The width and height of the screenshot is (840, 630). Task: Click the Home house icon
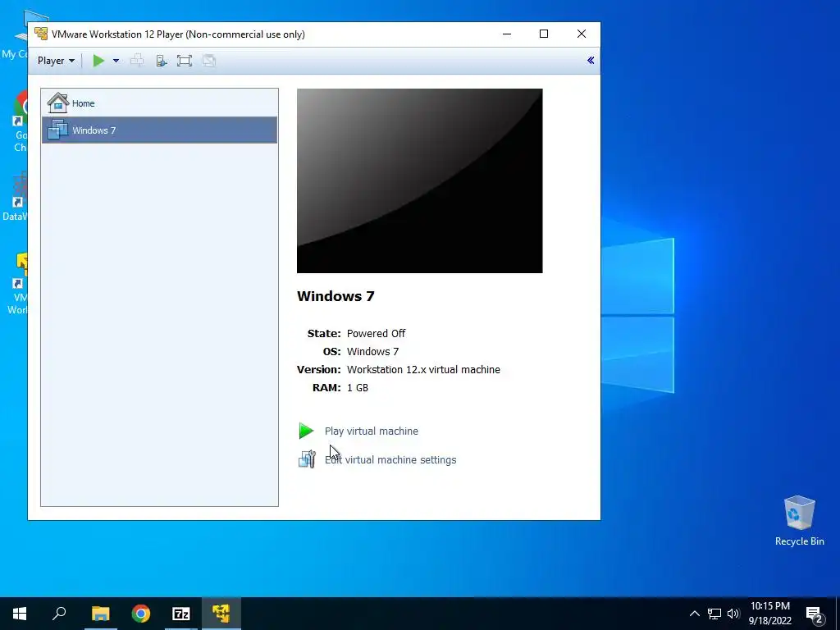(58, 103)
